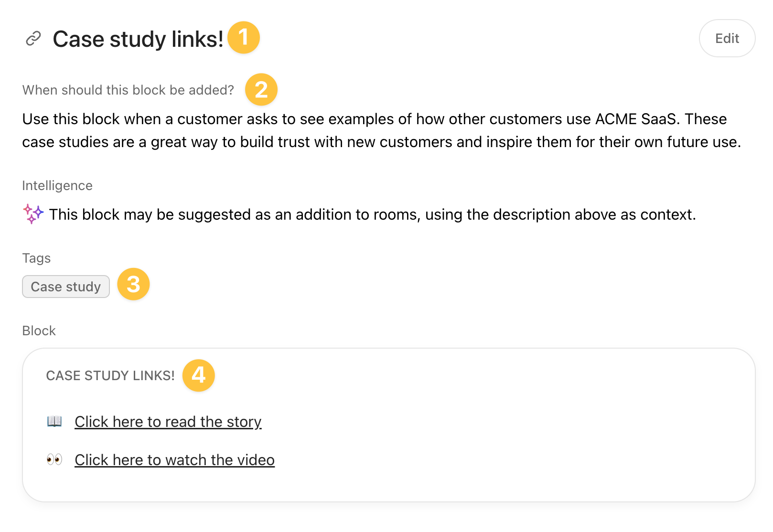Click the yellow number 4 badge

click(198, 375)
